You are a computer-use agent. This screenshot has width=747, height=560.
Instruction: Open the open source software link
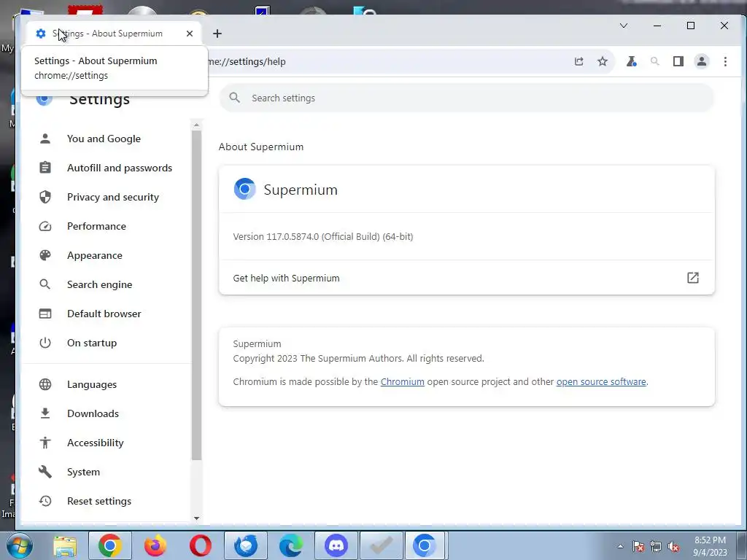pyautogui.click(x=601, y=382)
